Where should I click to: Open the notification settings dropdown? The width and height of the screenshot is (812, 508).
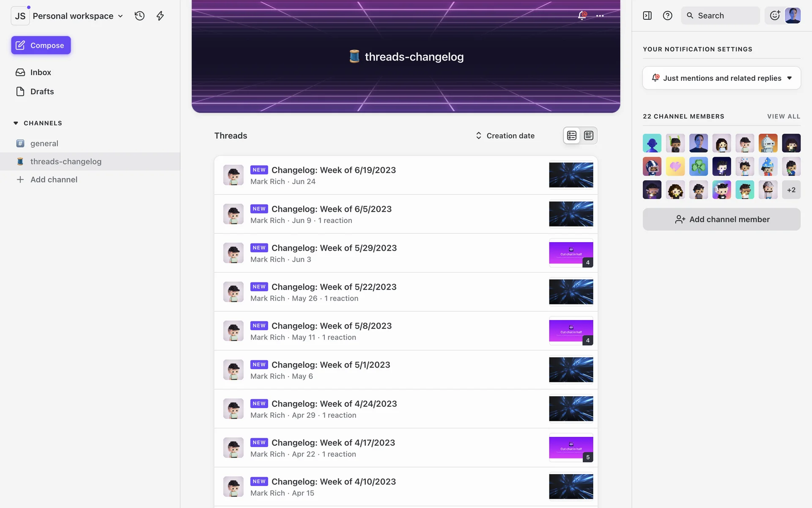pos(721,78)
